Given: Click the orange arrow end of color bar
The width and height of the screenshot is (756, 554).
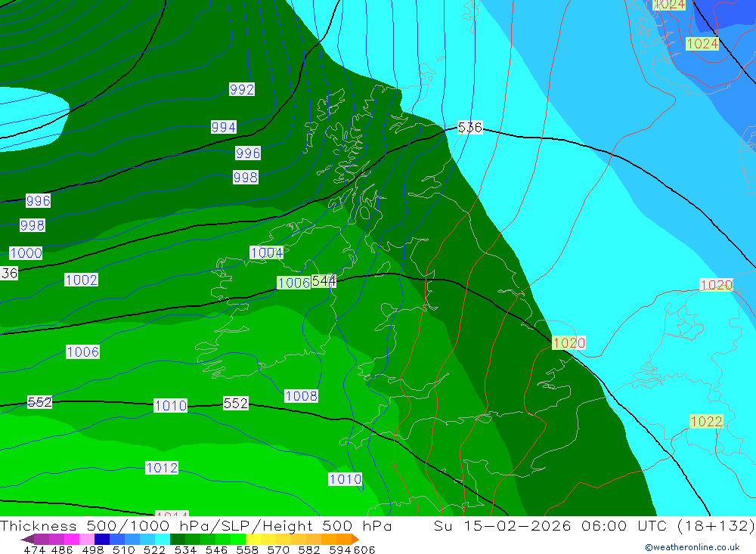Looking at the screenshot, I should [x=355, y=539].
